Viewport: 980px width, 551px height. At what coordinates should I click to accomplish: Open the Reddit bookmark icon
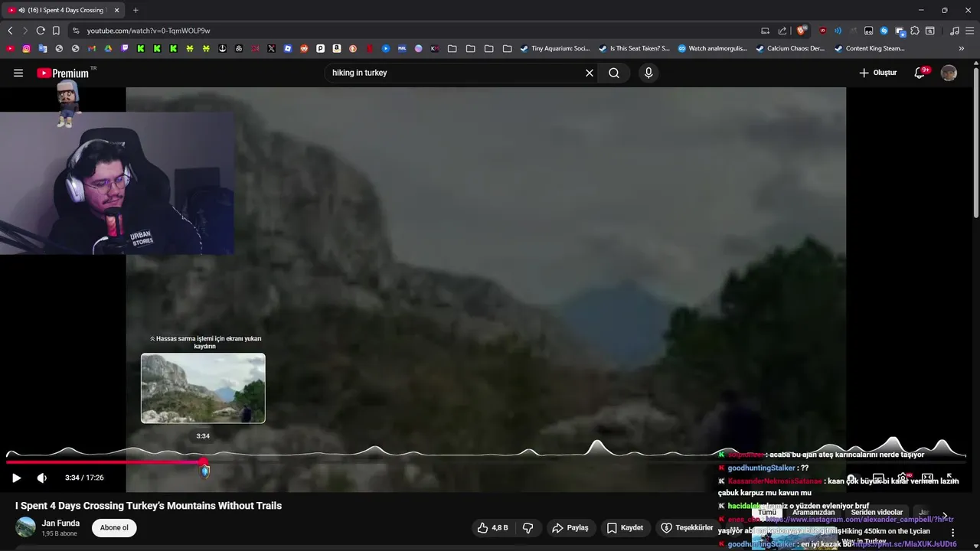click(304, 48)
